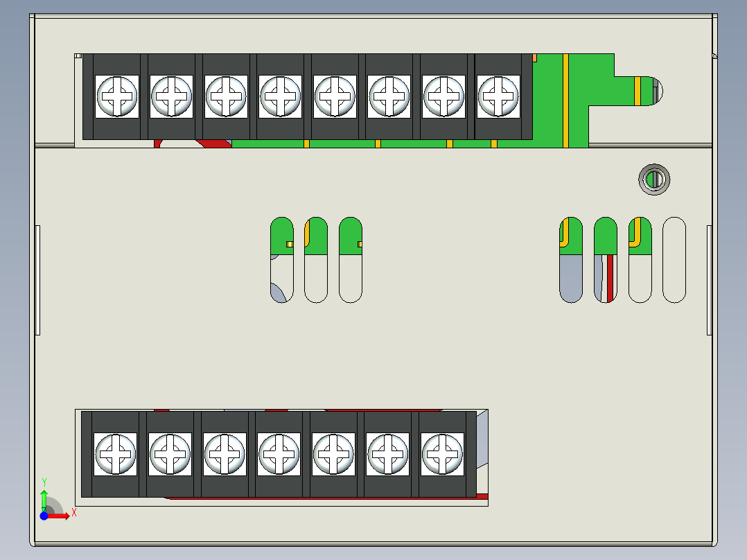The image size is (747, 560).
Task: Select second screw from left, top terminal block
Action: coord(172,96)
